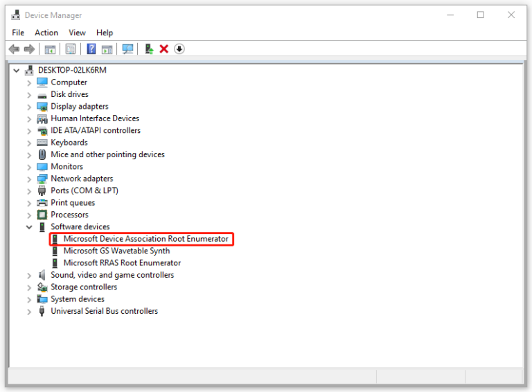This screenshot has height=392, width=532.
Task: Select the Software devices label
Action: tap(80, 226)
